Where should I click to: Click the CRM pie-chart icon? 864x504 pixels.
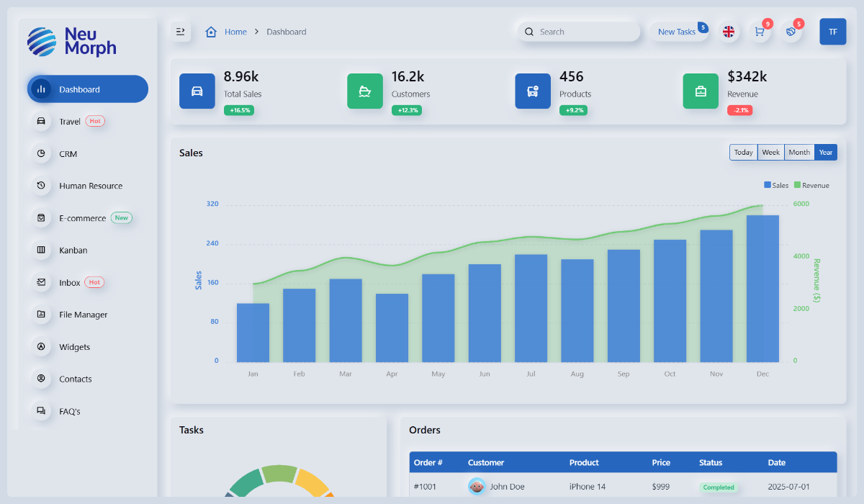pos(41,153)
